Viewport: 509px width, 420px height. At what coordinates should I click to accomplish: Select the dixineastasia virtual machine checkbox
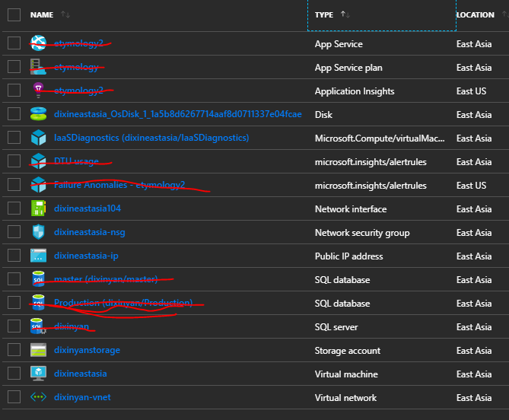[x=14, y=374]
